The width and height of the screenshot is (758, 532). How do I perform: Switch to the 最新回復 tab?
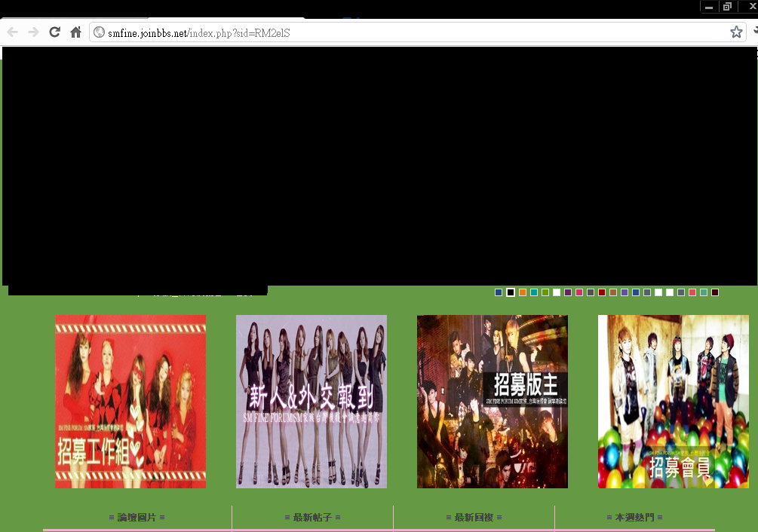point(474,518)
